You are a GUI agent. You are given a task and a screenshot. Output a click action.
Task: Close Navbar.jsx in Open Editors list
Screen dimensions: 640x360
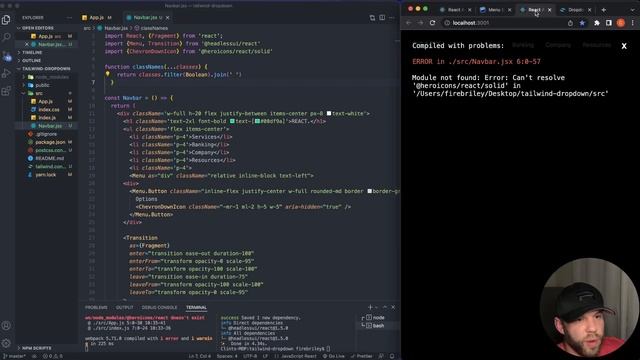[x=27, y=44]
